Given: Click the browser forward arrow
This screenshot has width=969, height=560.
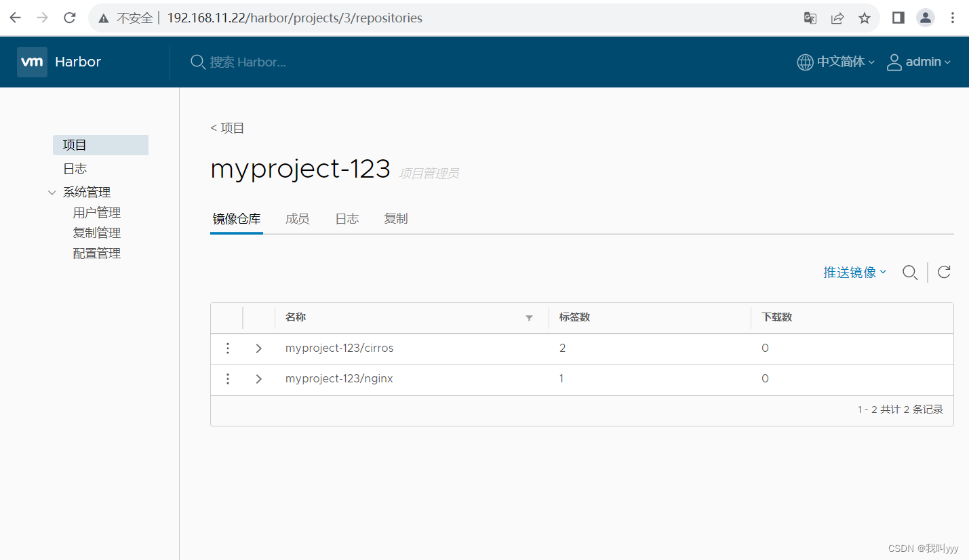Looking at the screenshot, I should tap(42, 18).
